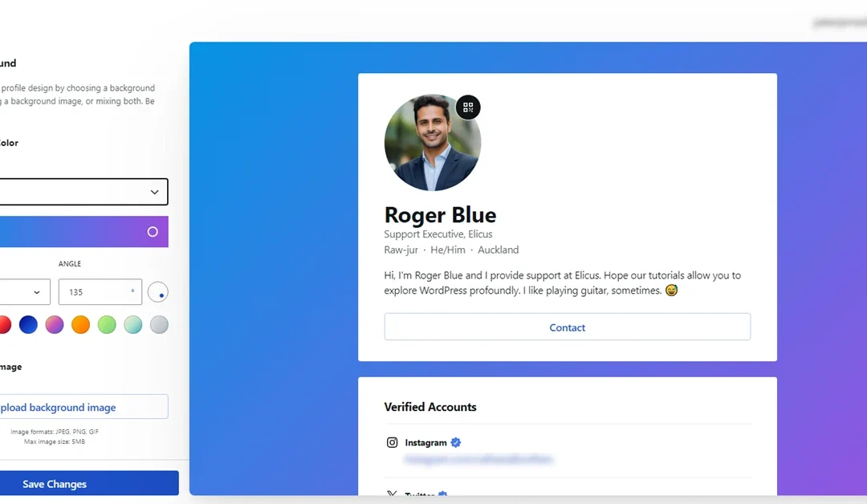The width and height of the screenshot is (867, 504).
Task: Pick the mint teal gradient swatch
Action: tap(132, 324)
